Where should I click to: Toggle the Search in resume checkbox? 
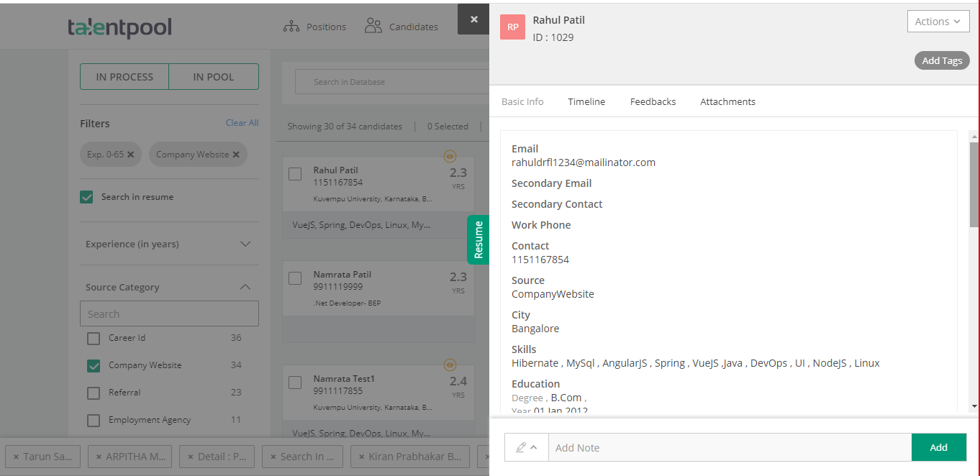86,196
